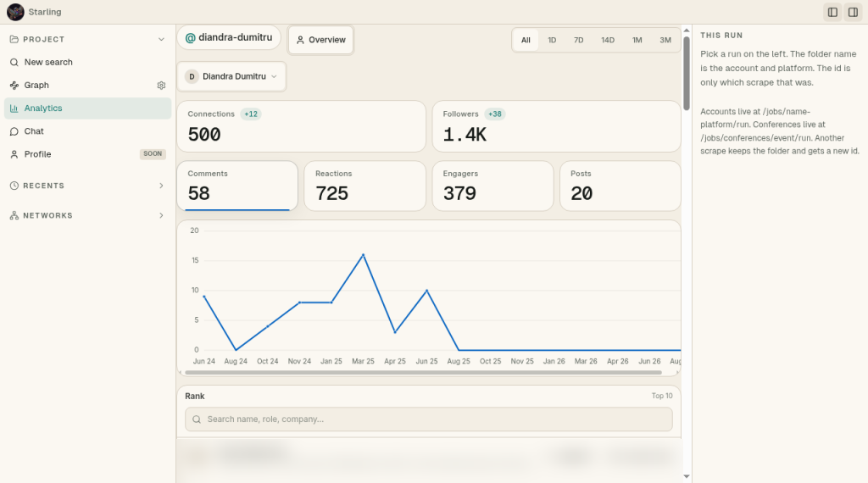
Task: Open Graph settings gear icon
Action: [161, 86]
